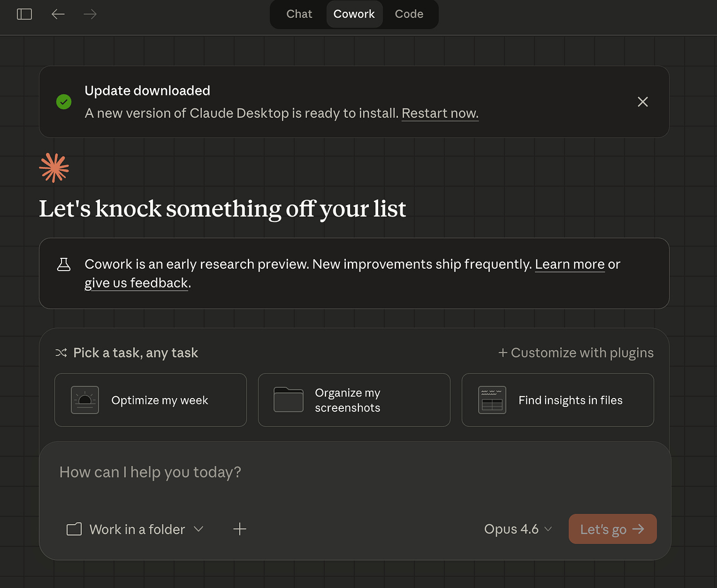Click the spreadsheet icon on Find insights
The width and height of the screenshot is (717, 588).
click(x=492, y=400)
